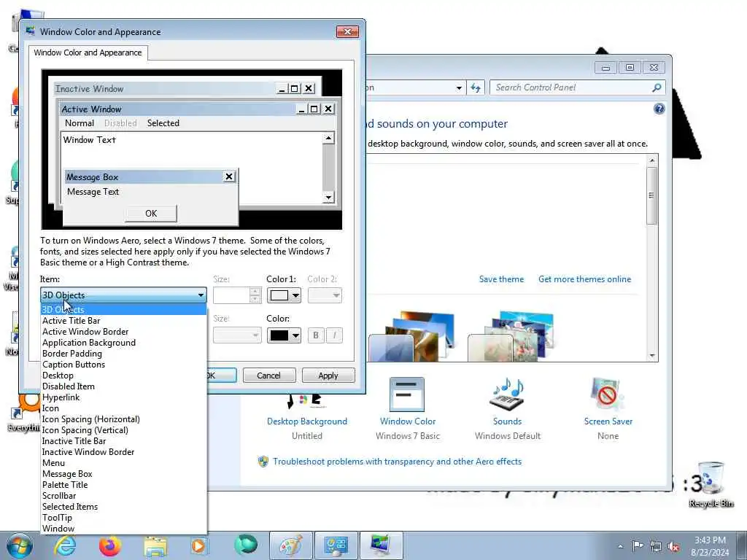Viewport: 747px width, 560px height.
Task: Select Icon Spacing (Vertical) option
Action: (x=124, y=430)
